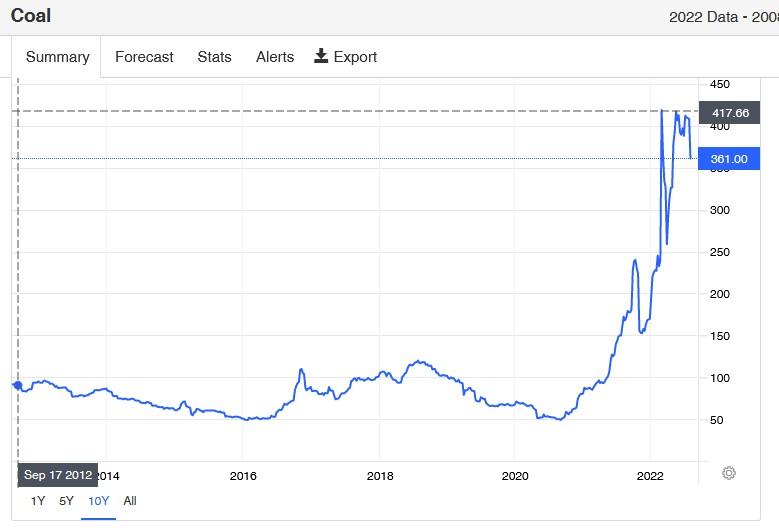Show All historical data range

click(x=130, y=501)
